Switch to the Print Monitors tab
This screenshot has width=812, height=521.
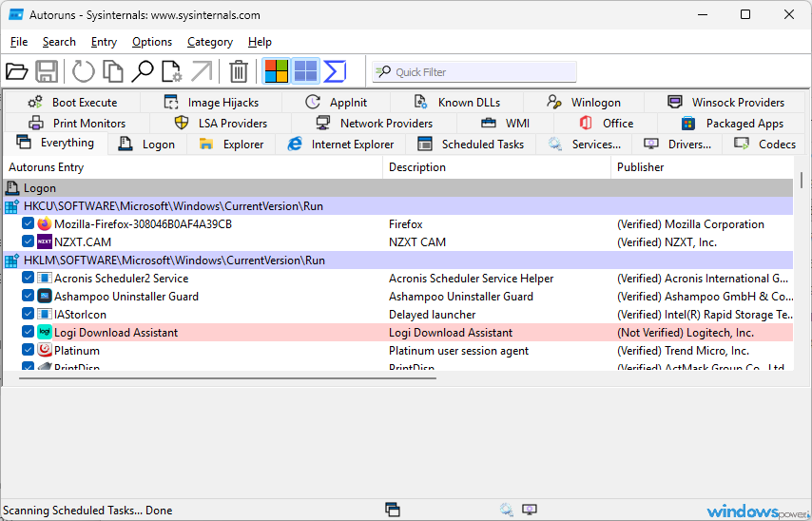point(77,124)
